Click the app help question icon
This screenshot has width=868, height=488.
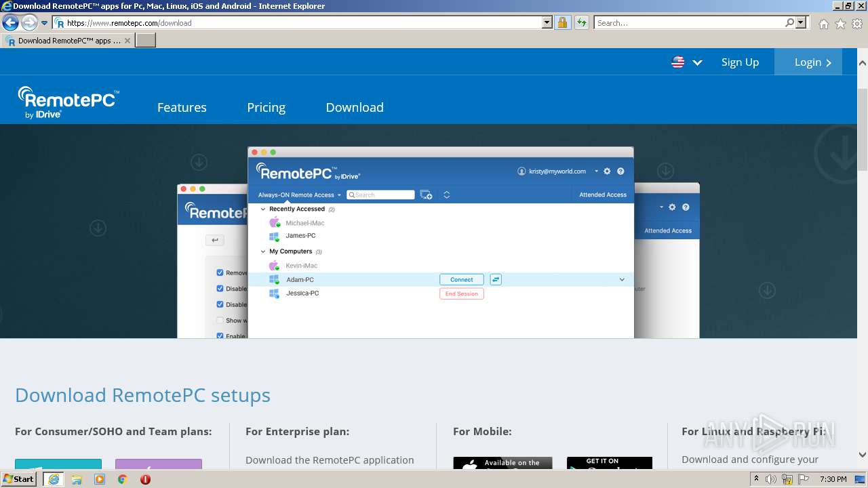[x=620, y=171]
